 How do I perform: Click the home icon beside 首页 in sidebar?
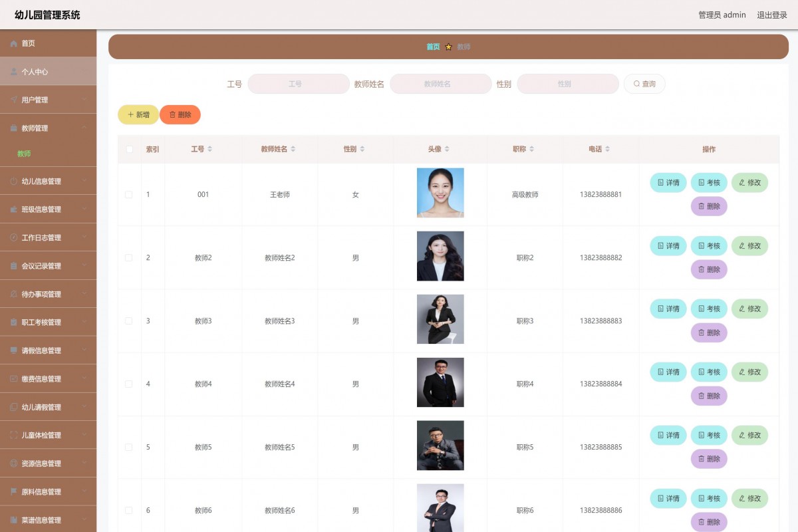(13, 43)
